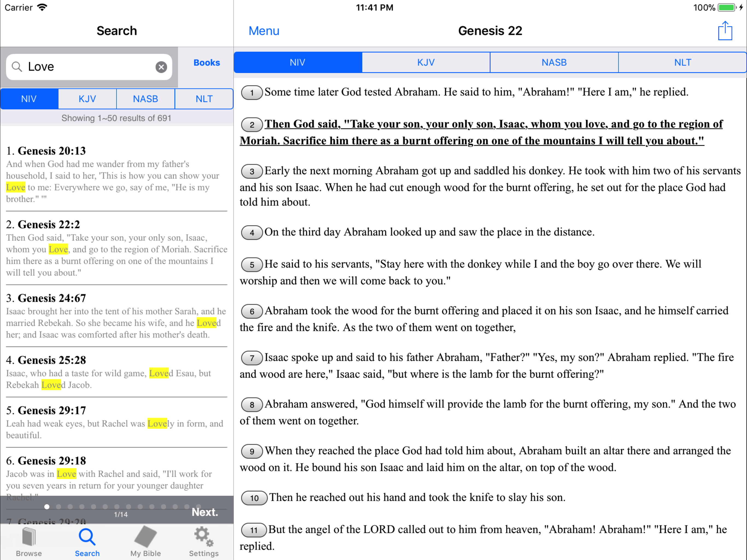This screenshot has height=560, width=747.
Task: Select NLT in the reading pane
Action: pyautogui.click(x=682, y=63)
